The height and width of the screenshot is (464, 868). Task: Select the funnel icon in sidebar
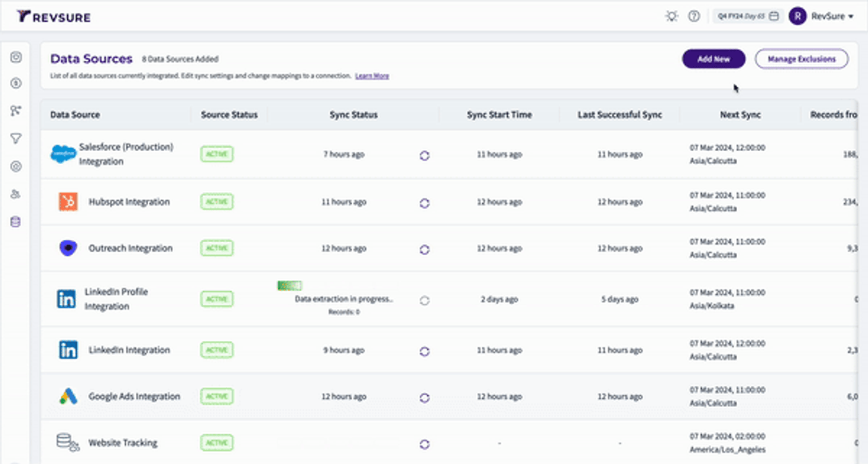click(x=16, y=139)
